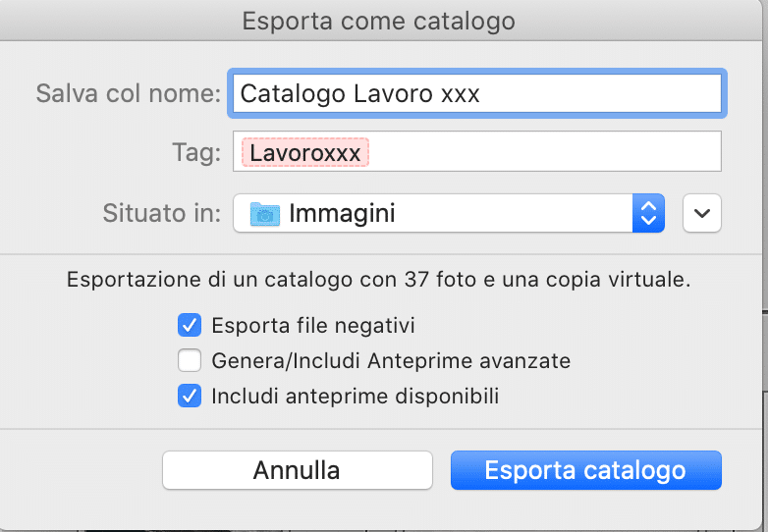Click the Annulla button
The height and width of the screenshot is (532, 768).
[298, 470]
